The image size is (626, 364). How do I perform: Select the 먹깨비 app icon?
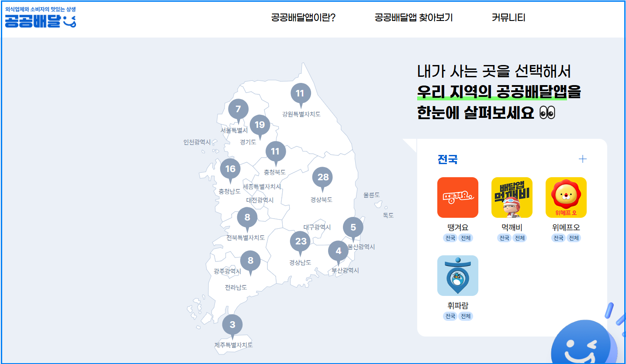(512, 197)
